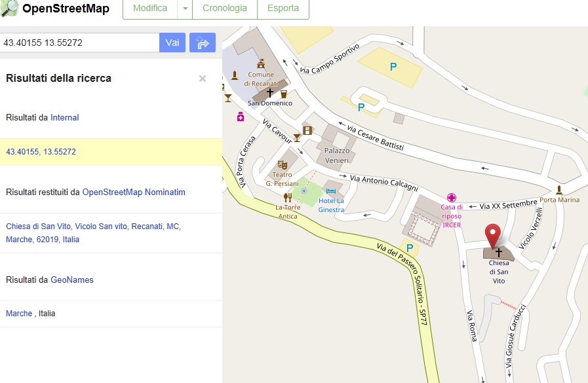Select the Via Porta Cerasa street label
The width and height of the screenshot is (588, 383).
pyautogui.click(x=246, y=162)
